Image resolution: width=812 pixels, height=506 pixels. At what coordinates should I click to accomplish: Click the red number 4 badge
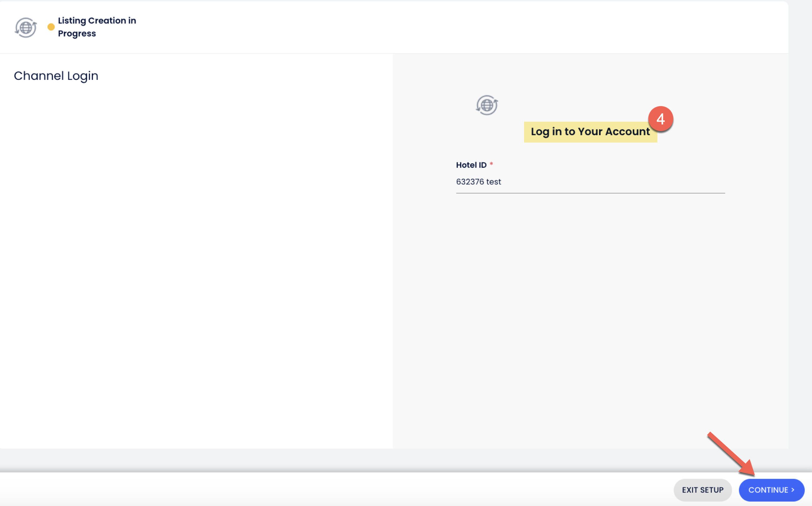[660, 119]
